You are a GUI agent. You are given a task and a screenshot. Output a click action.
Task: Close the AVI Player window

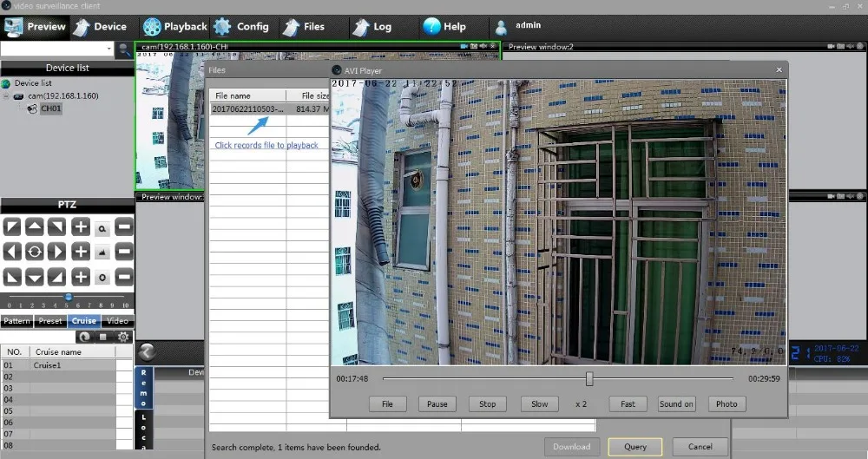pyautogui.click(x=779, y=69)
